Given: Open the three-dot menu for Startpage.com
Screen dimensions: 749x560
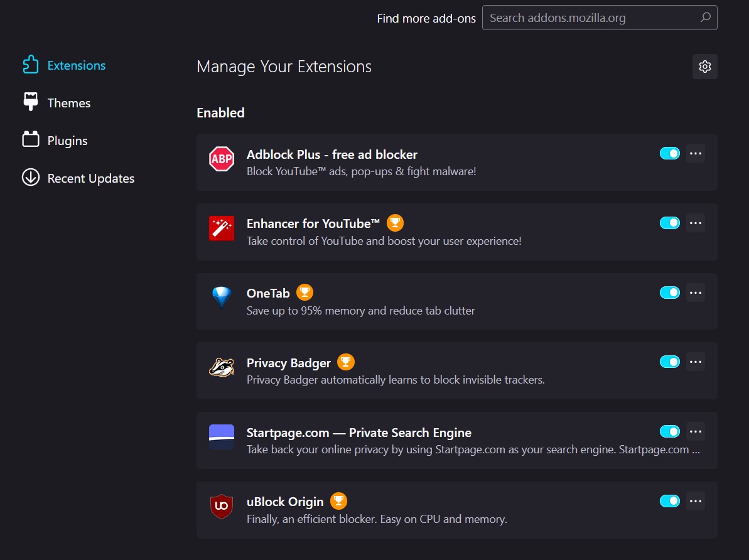Looking at the screenshot, I should pos(696,431).
